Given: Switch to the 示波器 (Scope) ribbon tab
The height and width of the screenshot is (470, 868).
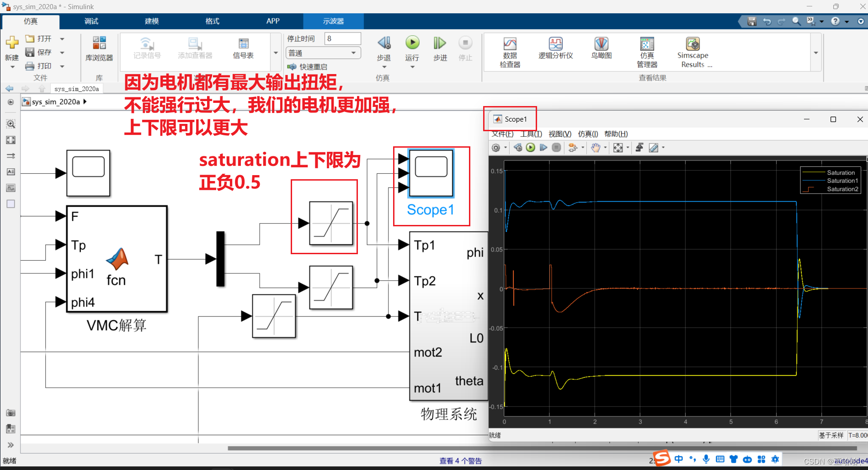Looking at the screenshot, I should pyautogui.click(x=333, y=21).
